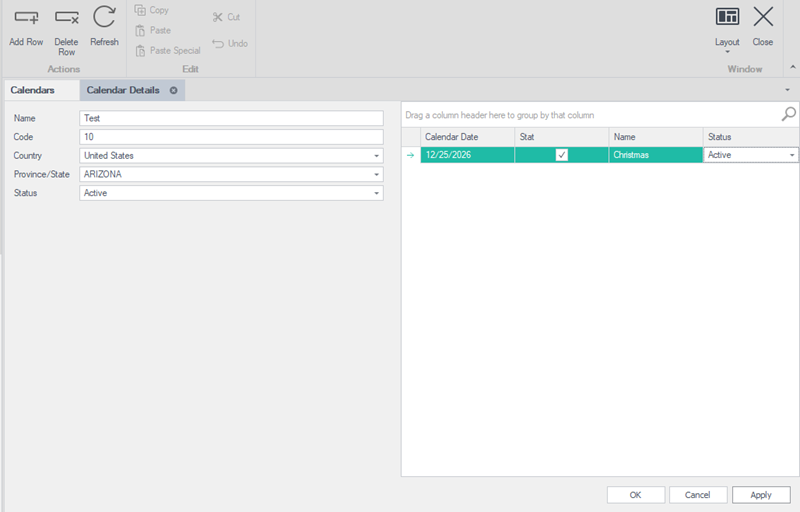This screenshot has height=512, width=800.
Task: Click the Cancel button
Action: coord(698,495)
